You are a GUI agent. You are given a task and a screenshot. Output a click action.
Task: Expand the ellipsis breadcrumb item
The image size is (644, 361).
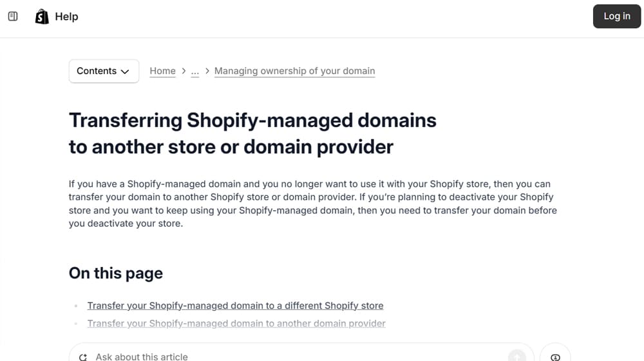(x=194, y=71)
